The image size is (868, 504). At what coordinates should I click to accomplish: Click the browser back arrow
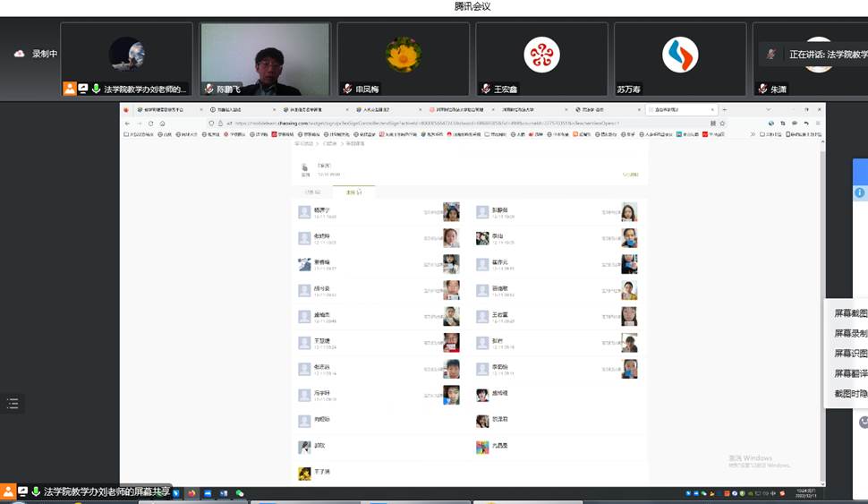tap(127, 123)
